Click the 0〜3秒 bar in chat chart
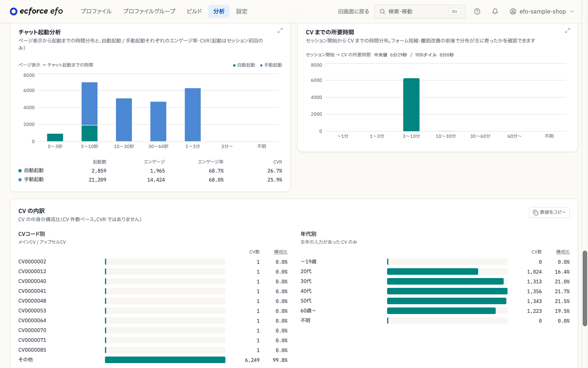588x368 pixels. [55, 137]
